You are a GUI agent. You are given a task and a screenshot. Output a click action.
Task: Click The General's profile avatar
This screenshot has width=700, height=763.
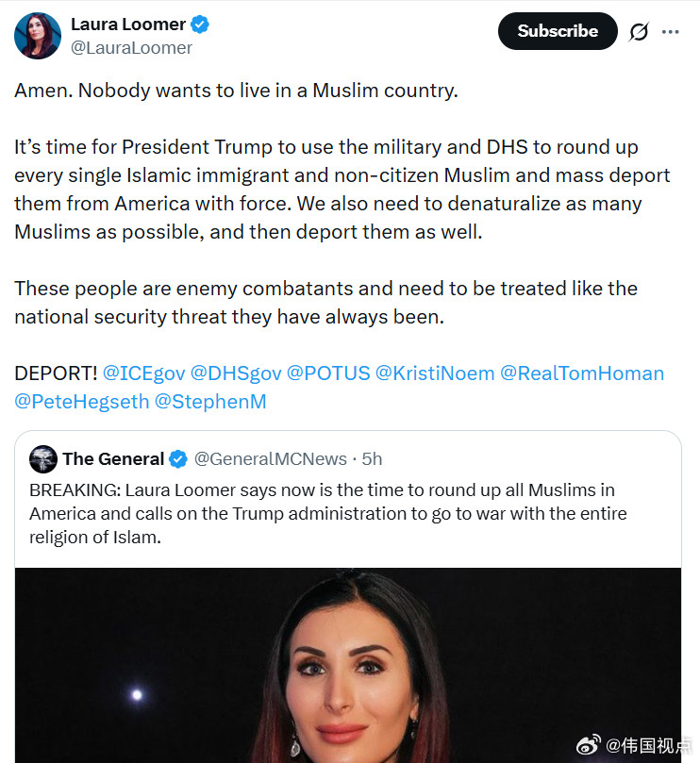point(43,459)
